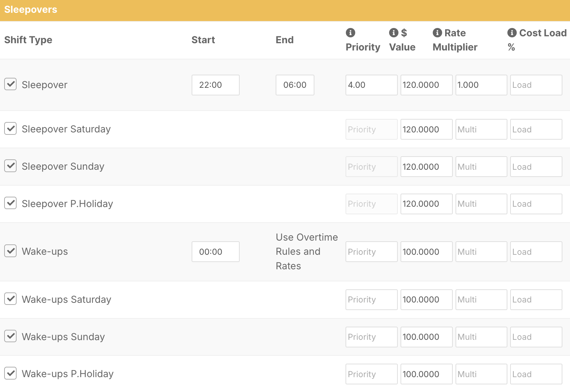Click the Sleepover Saturday $ value field

click(426, 129)
